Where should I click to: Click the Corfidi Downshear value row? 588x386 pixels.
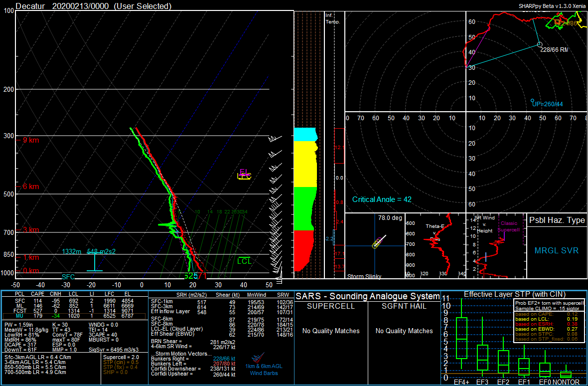pyautogui.click(x=193, y=369)
